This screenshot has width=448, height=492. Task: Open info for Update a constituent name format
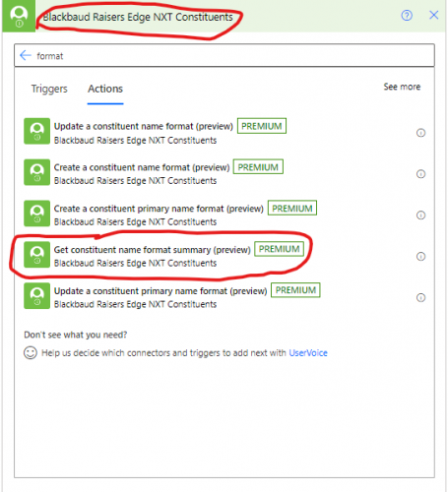coord(420,133)
